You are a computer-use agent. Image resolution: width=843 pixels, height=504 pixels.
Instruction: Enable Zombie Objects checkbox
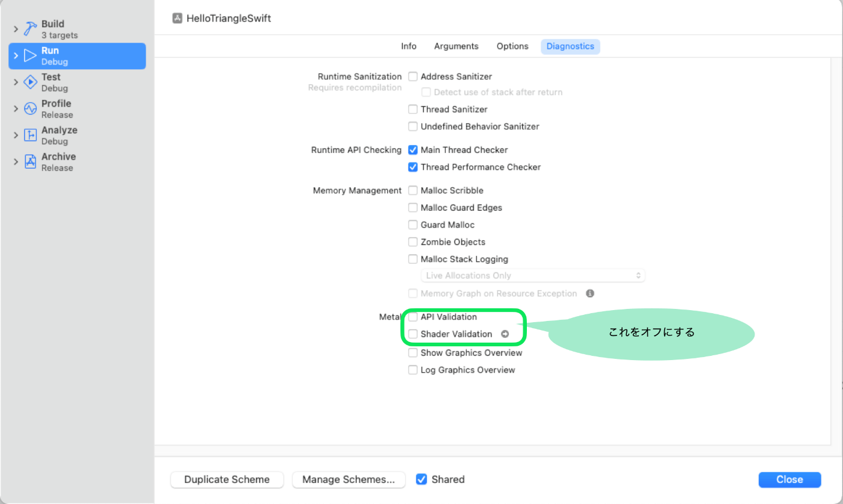point(413,241)
